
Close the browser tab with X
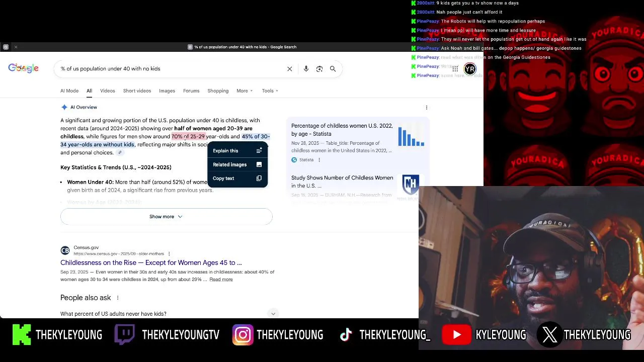[x=16, y=47]
